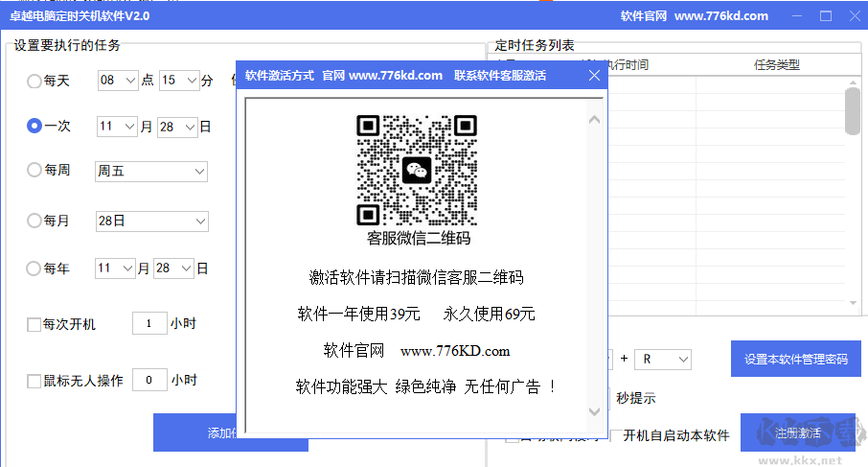This screenshot has height=467, width=868.
Task: Open the monthly day dropdown 28日
Action: coord(151,222)
